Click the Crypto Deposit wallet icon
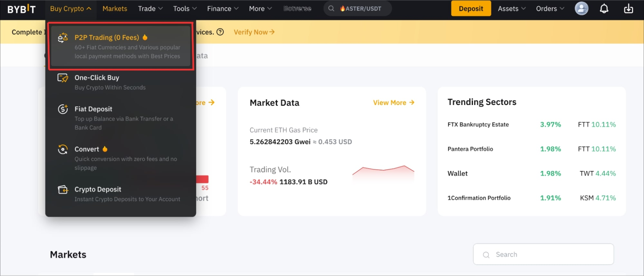The image size is (644, 276). point(63,189)
